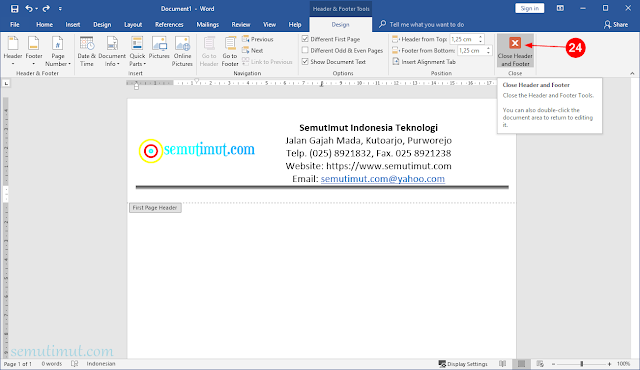Open the Review tab
Screen dimensions: 640x370
tap(241, 24)
